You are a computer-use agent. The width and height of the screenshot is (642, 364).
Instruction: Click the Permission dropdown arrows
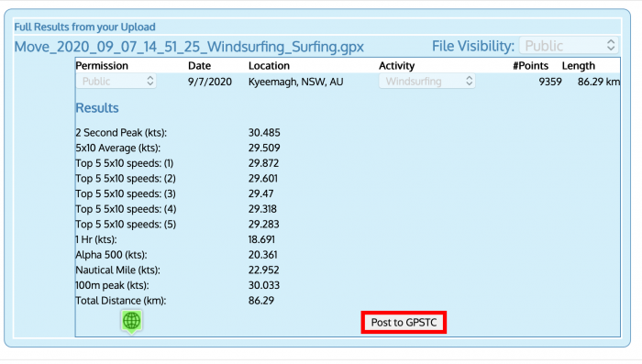point(149,81)
